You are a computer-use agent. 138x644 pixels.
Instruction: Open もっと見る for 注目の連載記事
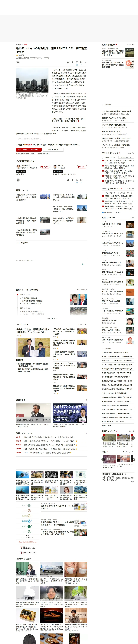click(130, 45)
